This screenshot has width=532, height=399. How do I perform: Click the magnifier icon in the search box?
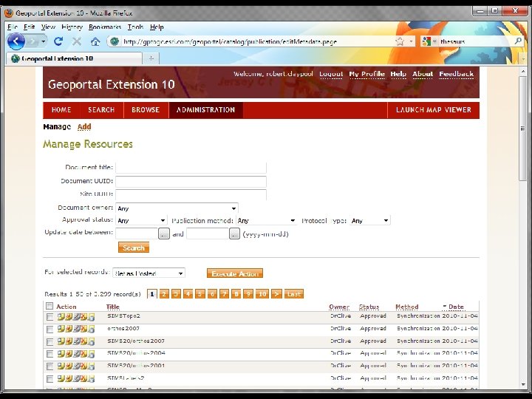pyautogui.click(x=518, y=41)
